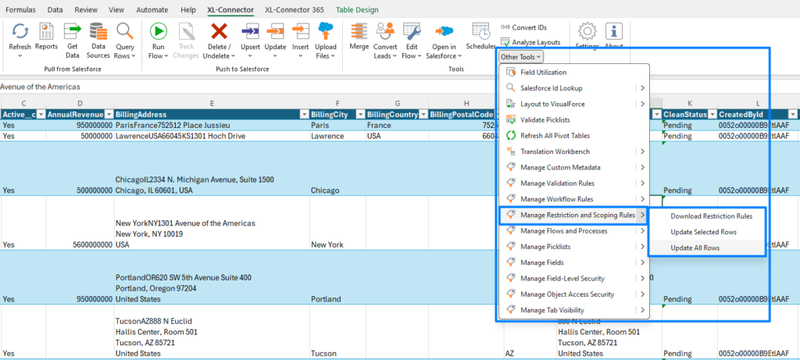Select Manage Flows and Processes
Screen dimensions: 800x360
574,231
